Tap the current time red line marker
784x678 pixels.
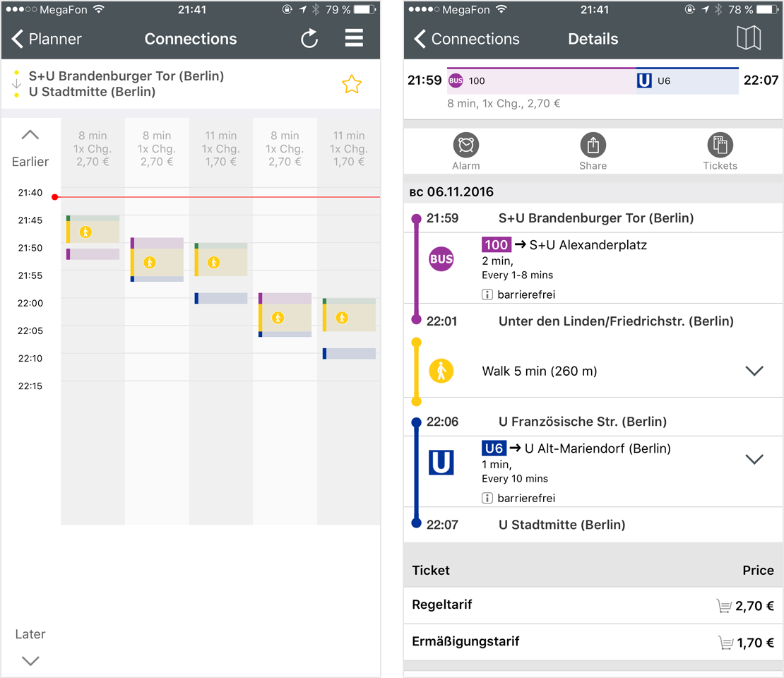tap(55, 197)
